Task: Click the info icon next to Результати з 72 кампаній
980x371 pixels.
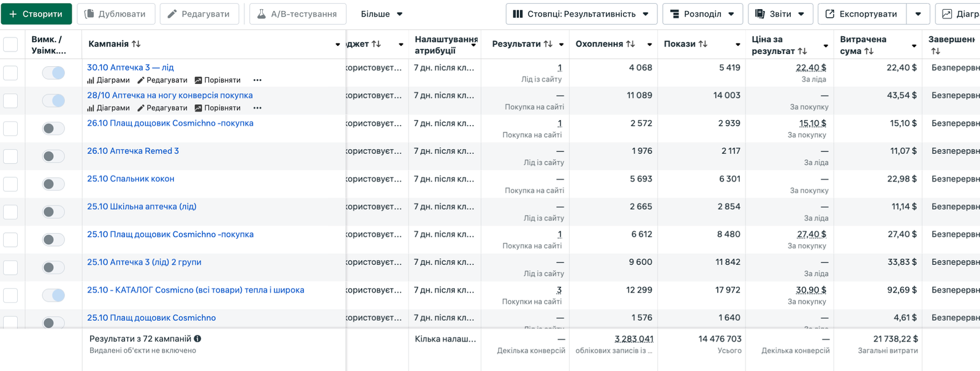Action: pos(198,338)
